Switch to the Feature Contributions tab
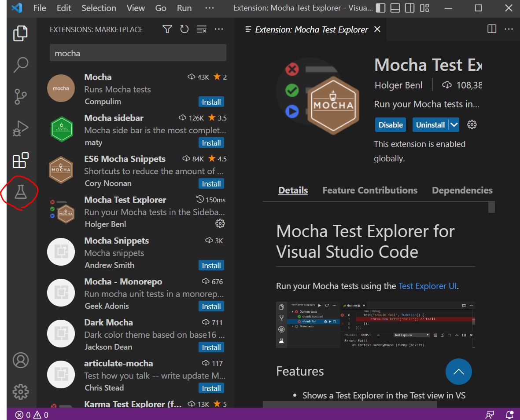Screen dimensions: 520x420 pyautogui.click(x=370, y=190)
